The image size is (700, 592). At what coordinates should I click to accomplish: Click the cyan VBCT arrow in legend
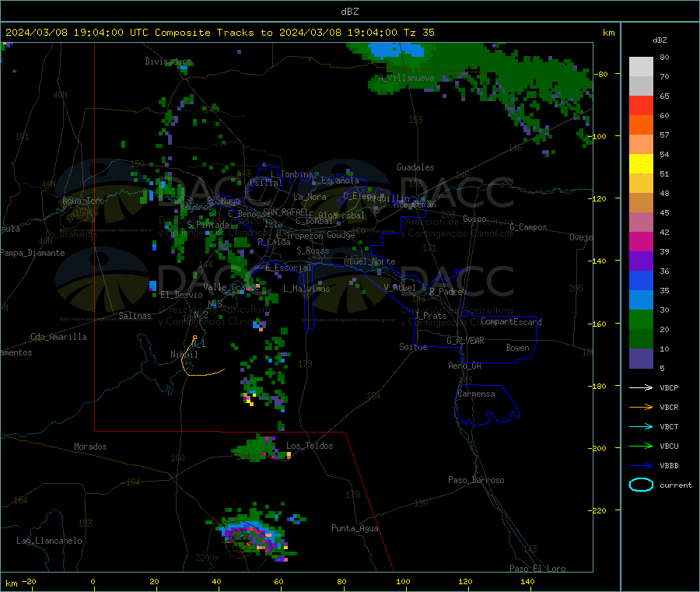(x=641, y=426)
